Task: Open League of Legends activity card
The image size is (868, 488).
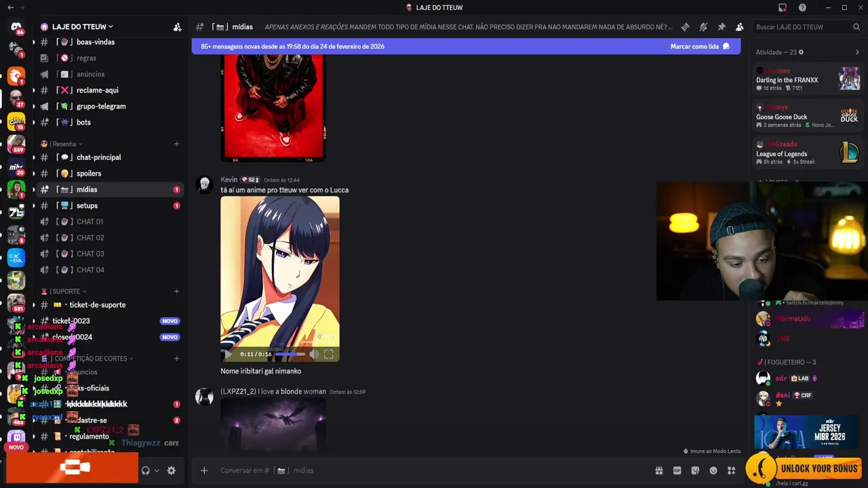Action: (808, 152)
